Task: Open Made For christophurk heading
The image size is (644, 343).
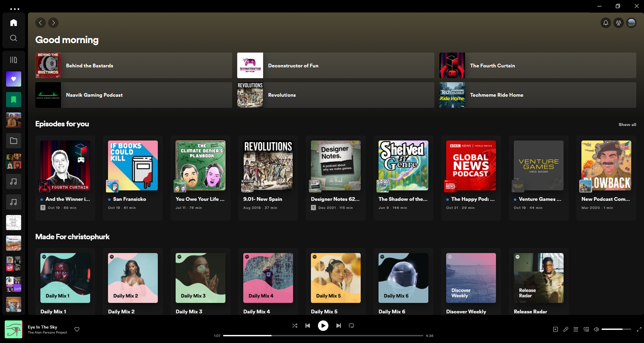Action: pos(72,237)
